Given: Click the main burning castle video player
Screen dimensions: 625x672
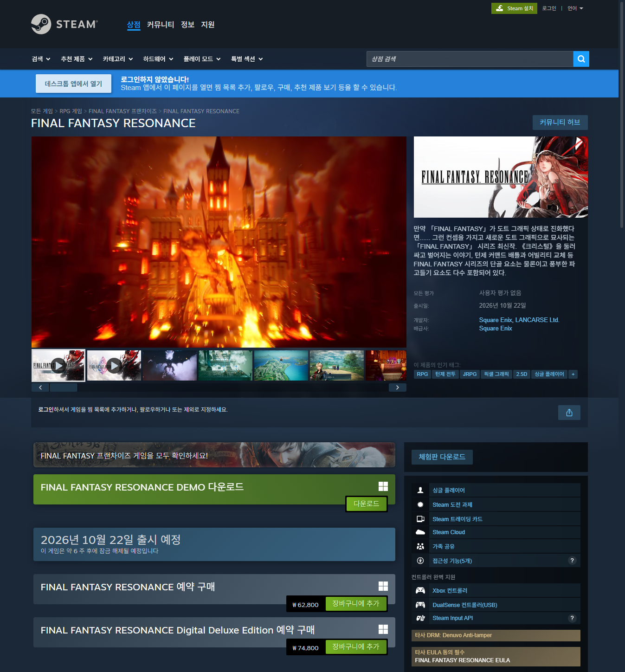Looking at the screenshot, I should point(219,242).
